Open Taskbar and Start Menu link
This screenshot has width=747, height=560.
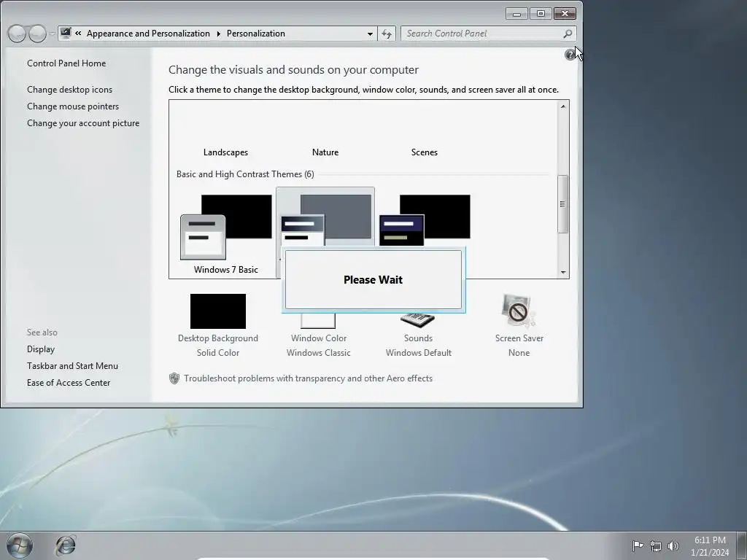coord(72,366)
